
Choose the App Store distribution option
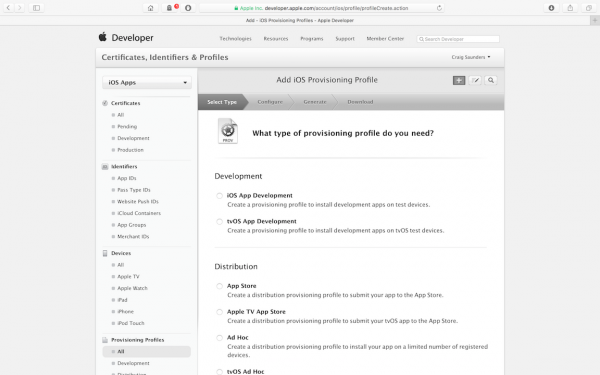219,286
